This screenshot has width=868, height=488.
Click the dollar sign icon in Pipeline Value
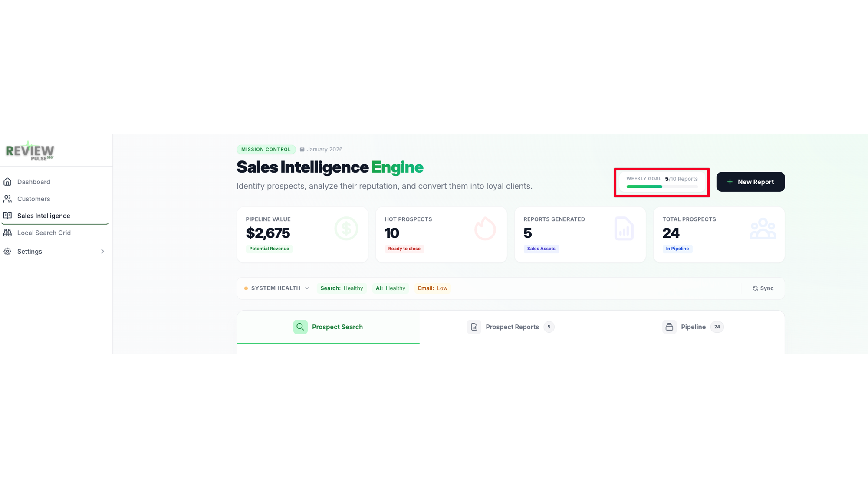pyautogui.click(x=346, y=229)
